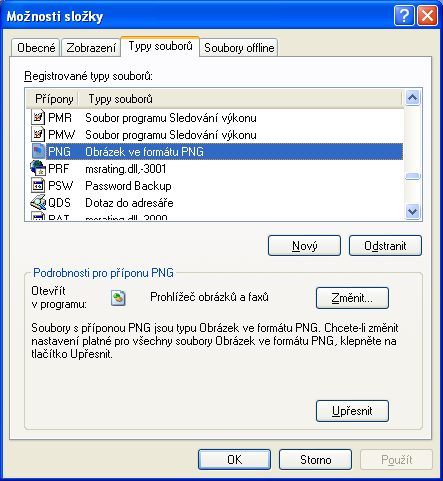This screenshot has width=443, height=481.
Task: Click the PSW Password Backup icon
Action: click(38, 185)
